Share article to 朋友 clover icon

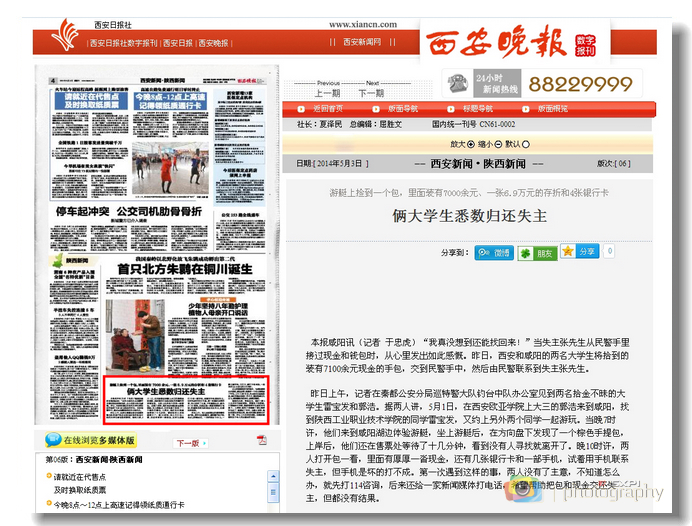coord(536,252)
